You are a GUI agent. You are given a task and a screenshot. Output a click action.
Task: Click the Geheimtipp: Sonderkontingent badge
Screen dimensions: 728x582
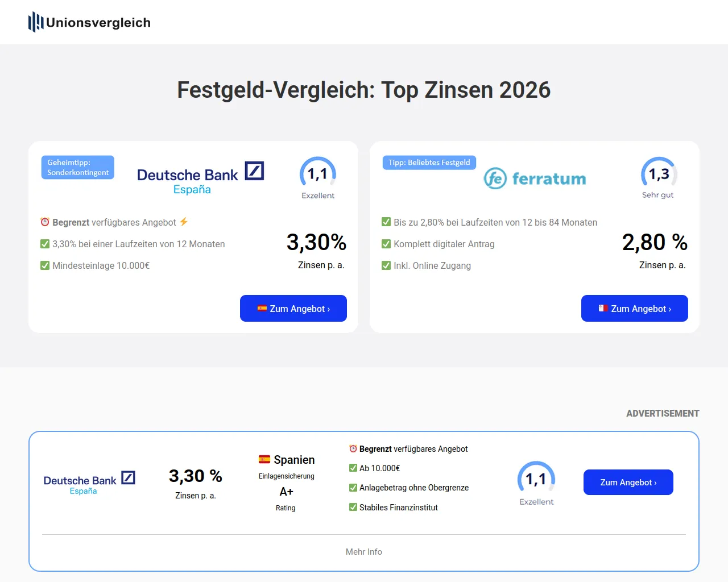[x=78, y=167]
